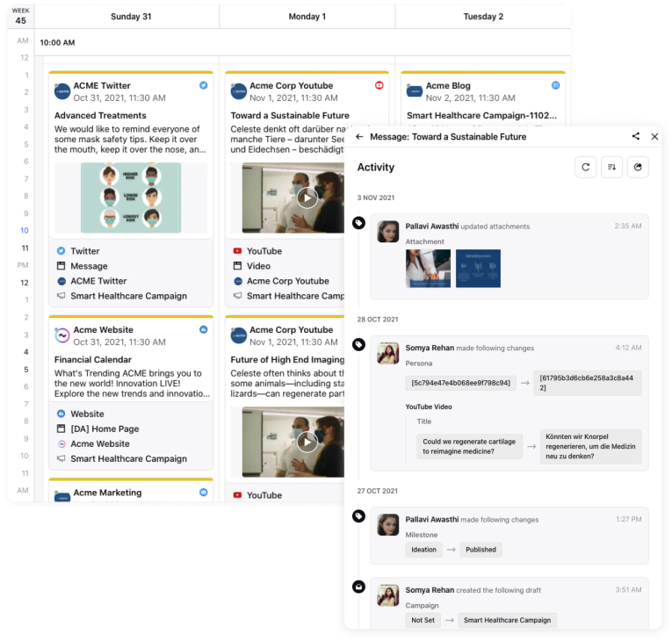Open the first attachment thumbnail by Pallavi Awasthi
This screenshot has height=641, width=672.
coord(428,269)
